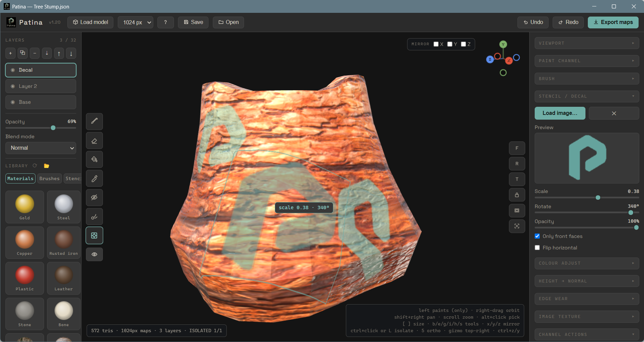
Task: Select the Gold material
Action: 25,207
